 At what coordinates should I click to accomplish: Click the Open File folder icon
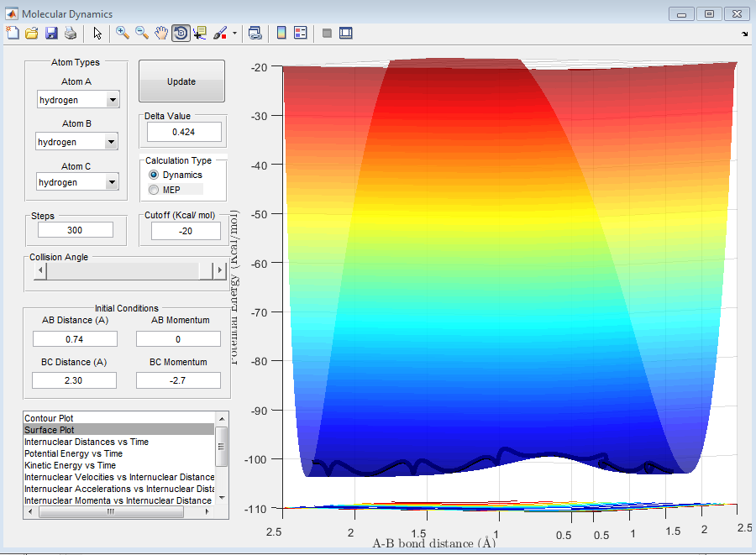pyautogui.click(x=32, y=33)
